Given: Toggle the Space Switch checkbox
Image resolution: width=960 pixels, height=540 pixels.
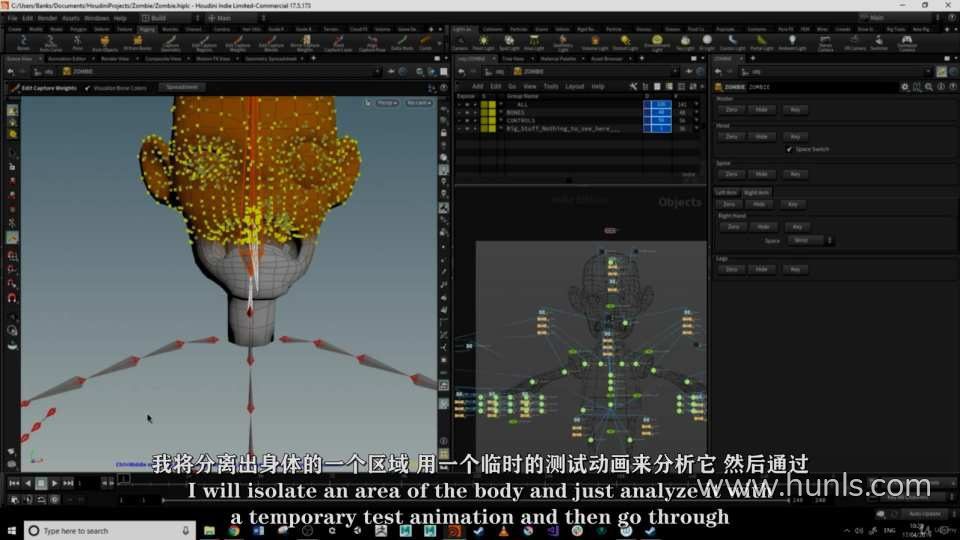Looking at the screenshot, I should 789,149.
